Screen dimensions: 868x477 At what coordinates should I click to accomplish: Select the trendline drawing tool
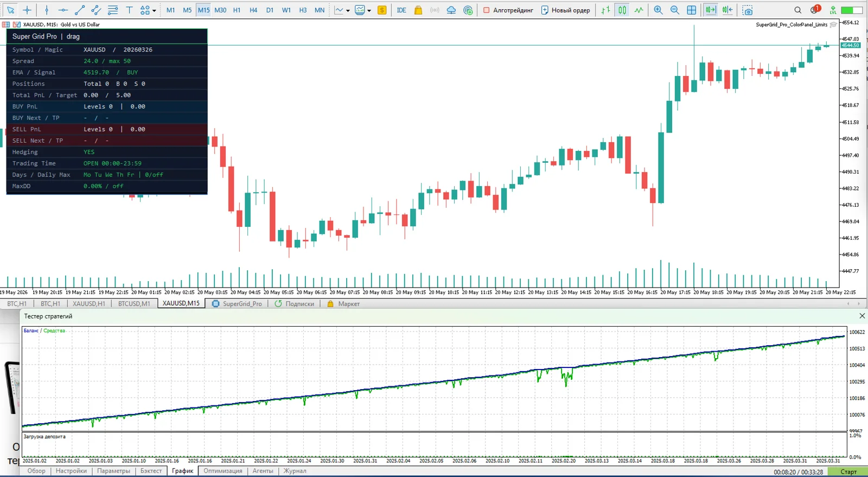[x=80, y=10]
